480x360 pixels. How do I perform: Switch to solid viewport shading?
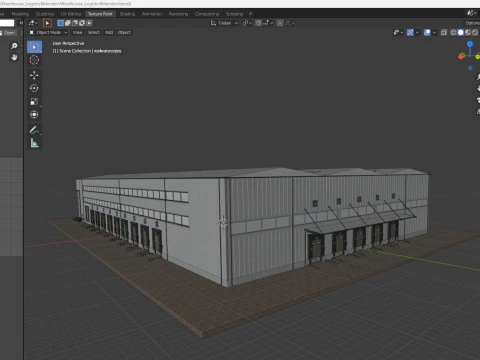(x=461, y=32)
